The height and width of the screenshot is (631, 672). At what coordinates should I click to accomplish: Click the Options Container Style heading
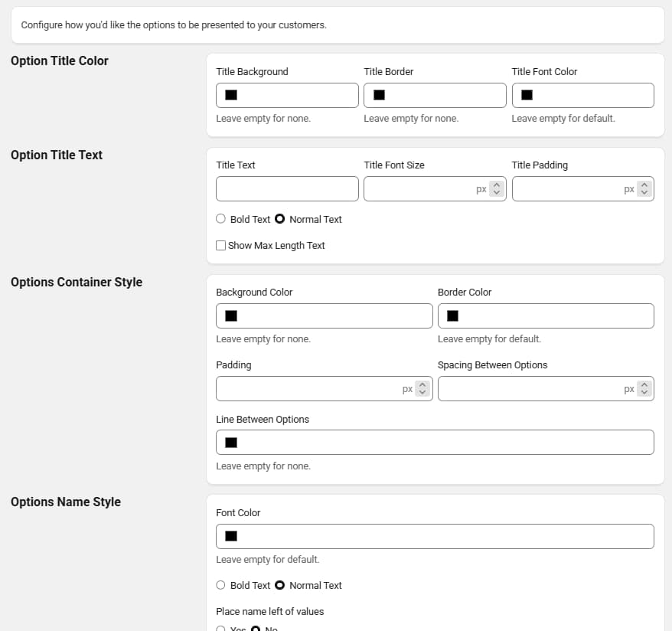point(77,282)
